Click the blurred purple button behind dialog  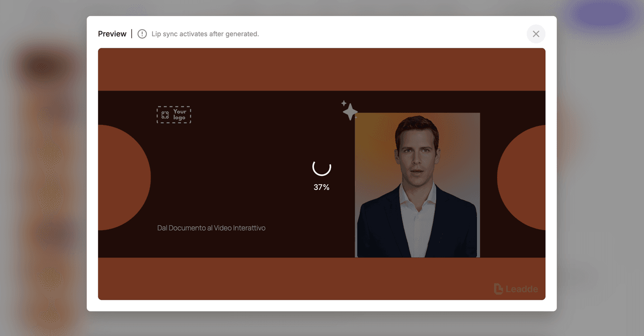pyautogui.click(x=601, y=14)
